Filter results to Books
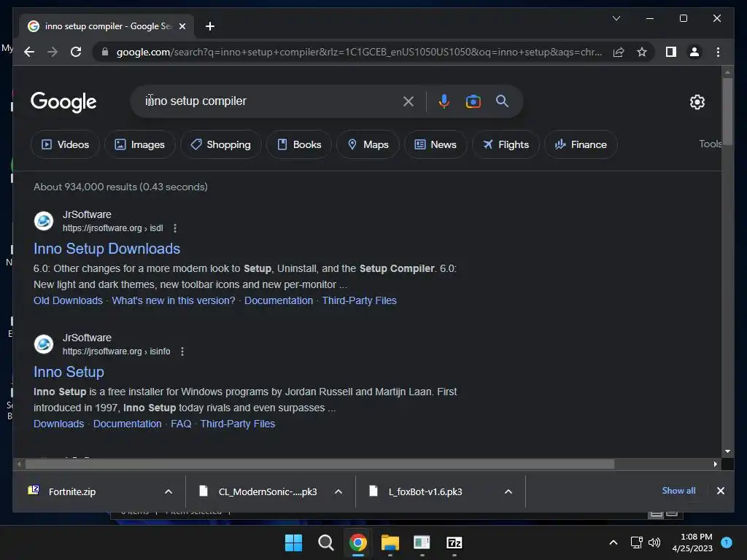 tap(298, 144)
